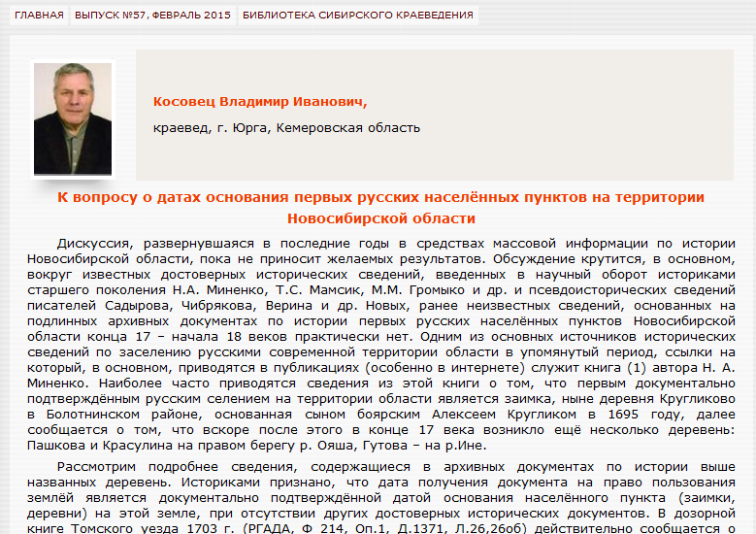Click article title line К вопросу о датах основания

pyautogui.click(x=380, y=197)
